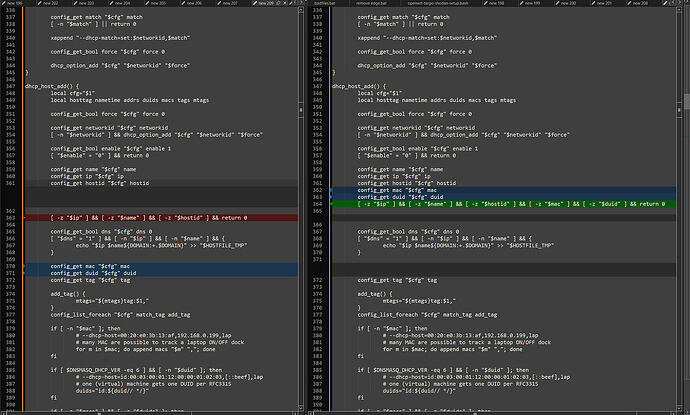Click blue moved-line marker at right line 362
The height and width of the screenshot is (415, 690).
pos(330,189)
